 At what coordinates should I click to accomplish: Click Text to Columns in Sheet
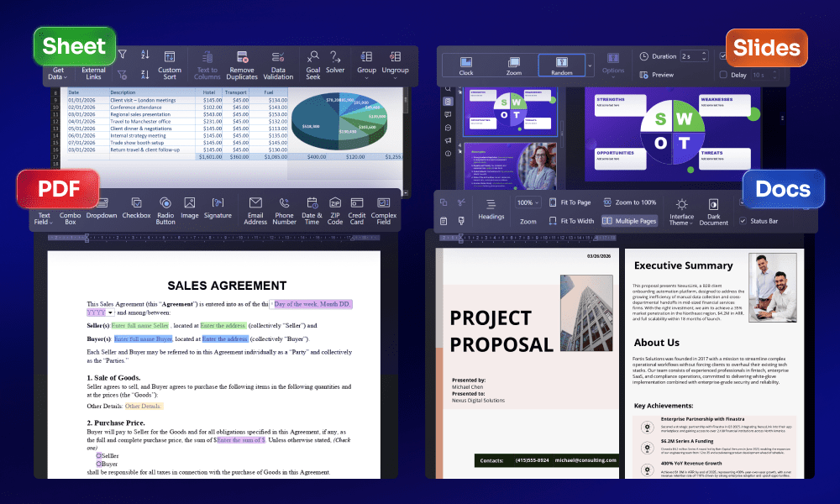tap(207, 66)
